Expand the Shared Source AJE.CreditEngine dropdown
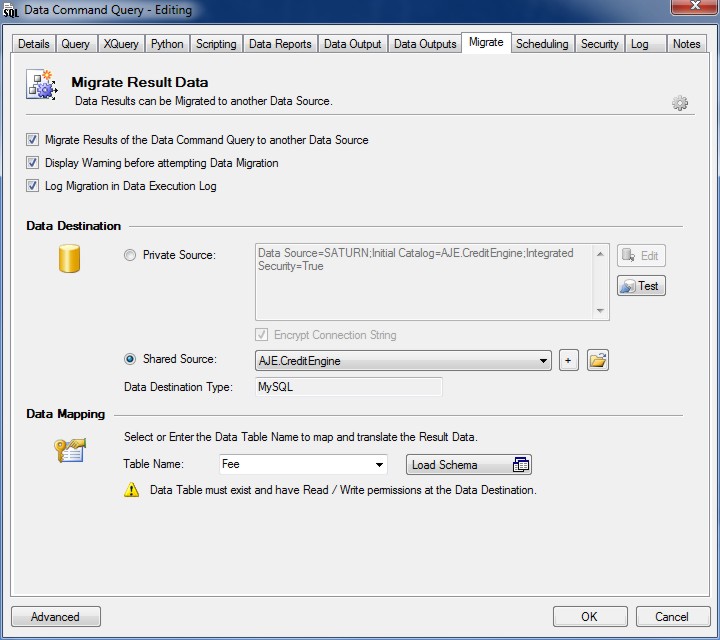This screenshot has height=640, width=720. (543, 361)
